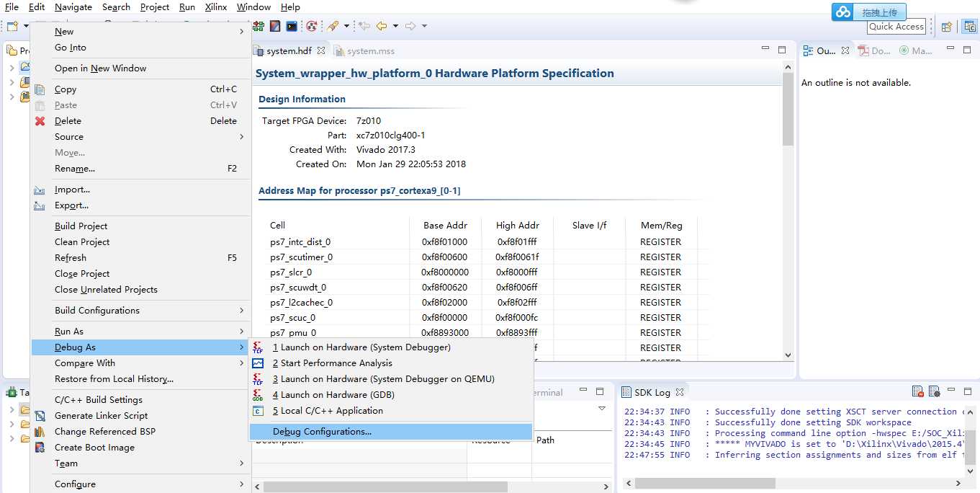
Task: Open the Forward history dropdown arrow
Action: (424, 26)
